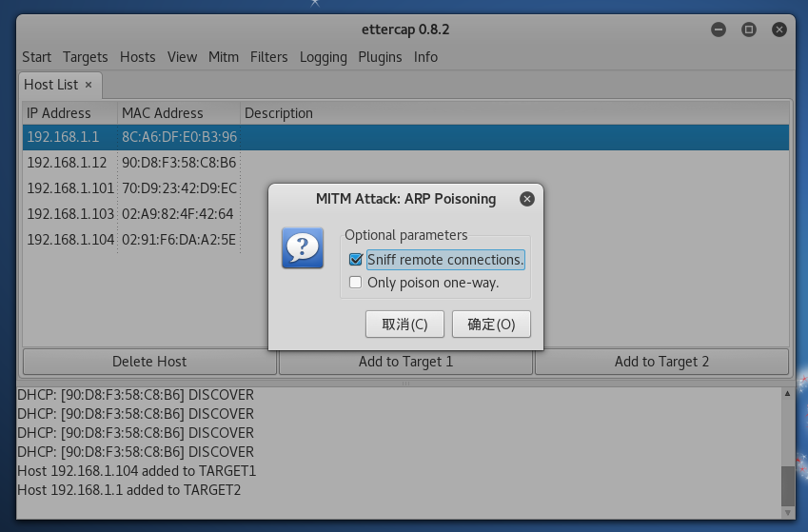Open the Mitm menu
This screenshot has height=532, width=808.
224,57
